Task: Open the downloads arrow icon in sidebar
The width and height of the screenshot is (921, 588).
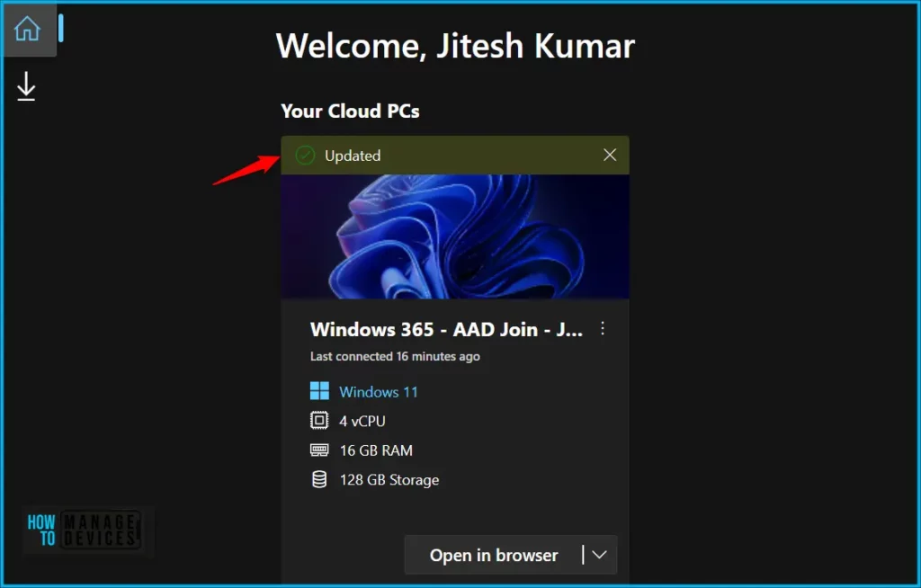Action: coord(26,86)
